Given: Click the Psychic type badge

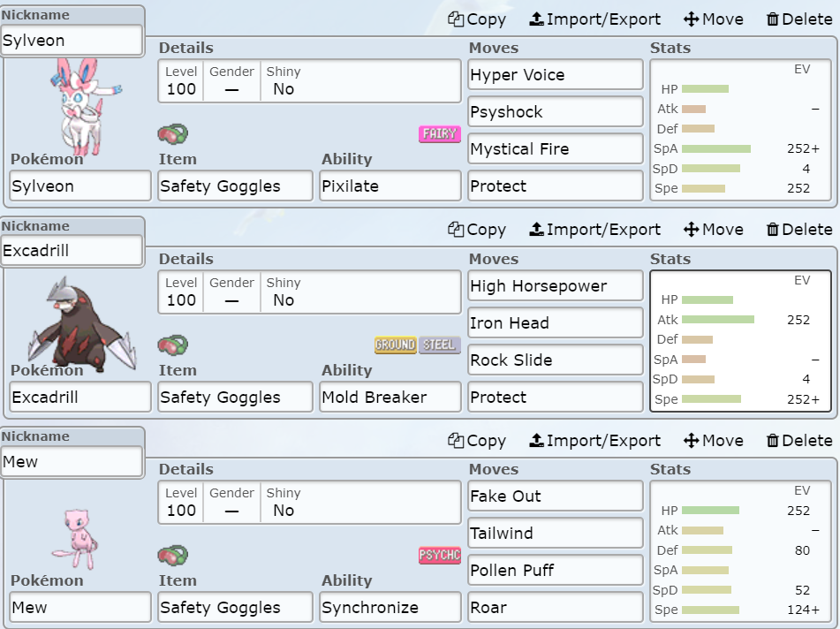Looking at the screenshot, I should [439, 555].
